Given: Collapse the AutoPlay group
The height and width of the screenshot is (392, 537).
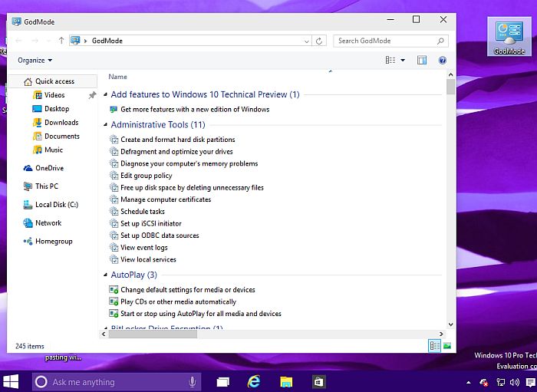Looking at the screenshot, I should point(106,275).
